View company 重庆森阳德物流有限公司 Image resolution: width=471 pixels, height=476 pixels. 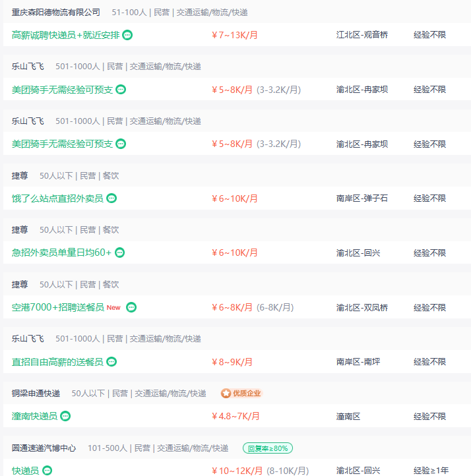[56, 13]
